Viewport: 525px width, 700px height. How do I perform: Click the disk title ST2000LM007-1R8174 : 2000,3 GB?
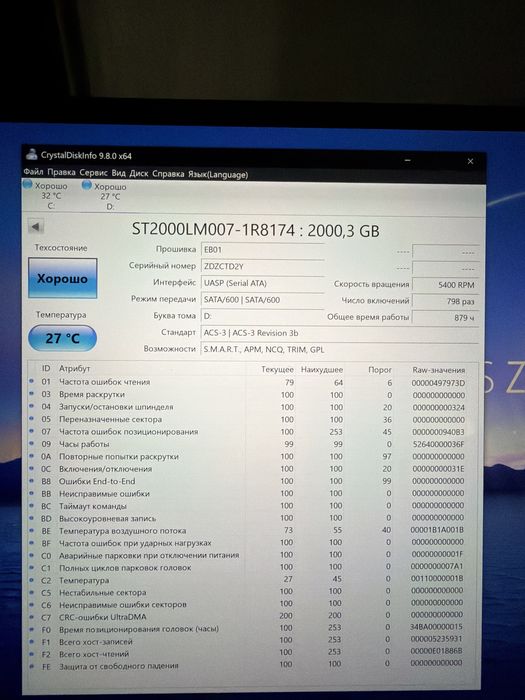256,230
